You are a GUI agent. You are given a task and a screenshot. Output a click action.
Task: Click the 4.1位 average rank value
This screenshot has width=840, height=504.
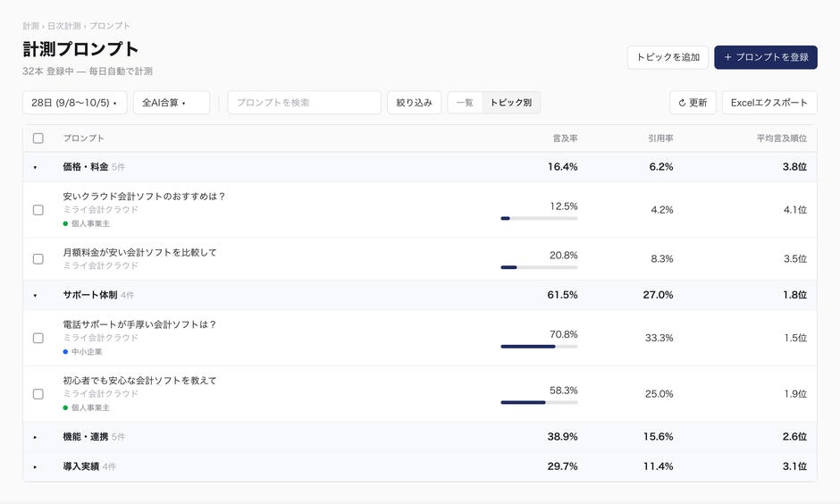click(795, 210)
